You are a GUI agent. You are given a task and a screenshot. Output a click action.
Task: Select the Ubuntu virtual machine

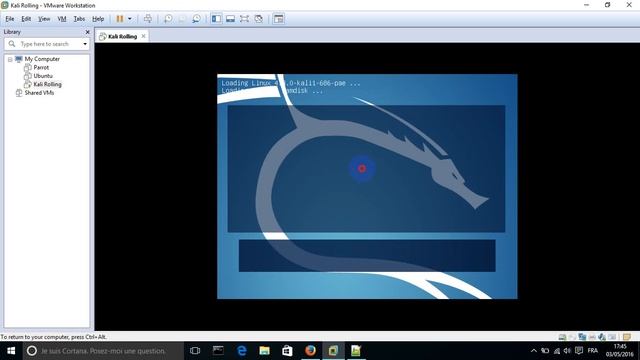[x=43, y=76]
